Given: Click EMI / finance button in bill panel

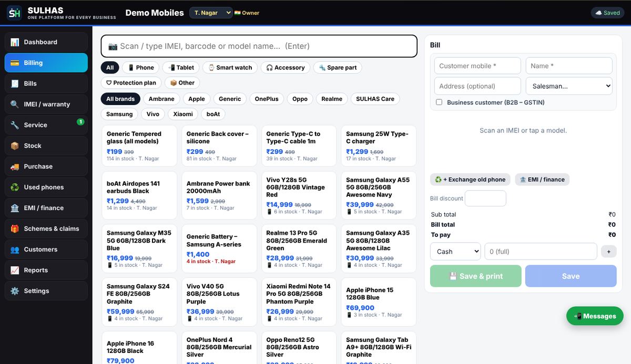Looking at the screenshot, I should (542, 180).
